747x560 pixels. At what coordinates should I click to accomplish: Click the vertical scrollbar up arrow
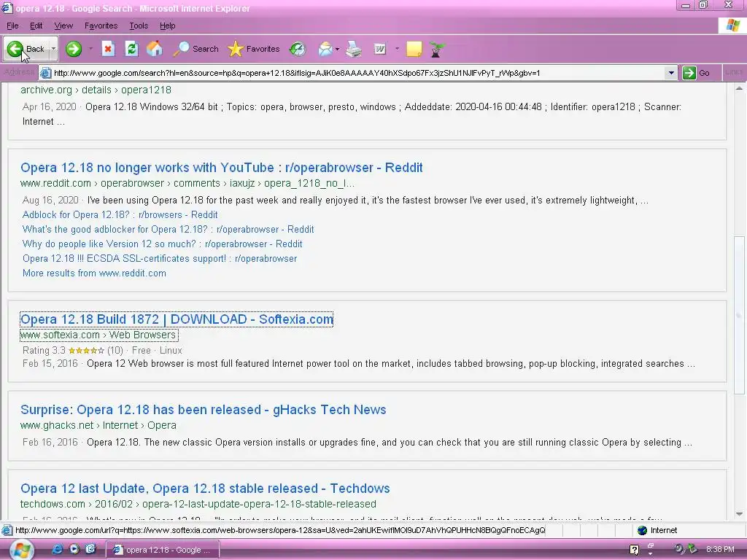point(740,88)
